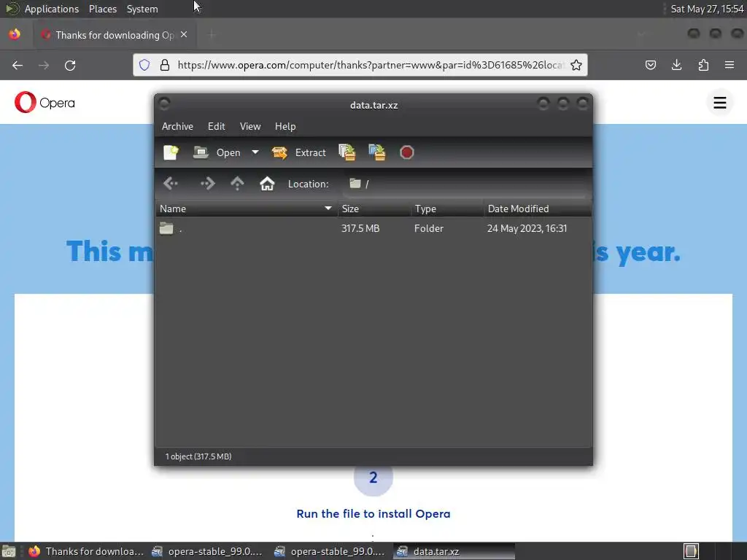The image size is (747, 560).
Task: Click the Extract button in archive toolbar
Action: pyautogui.click(x=298, y=152)
